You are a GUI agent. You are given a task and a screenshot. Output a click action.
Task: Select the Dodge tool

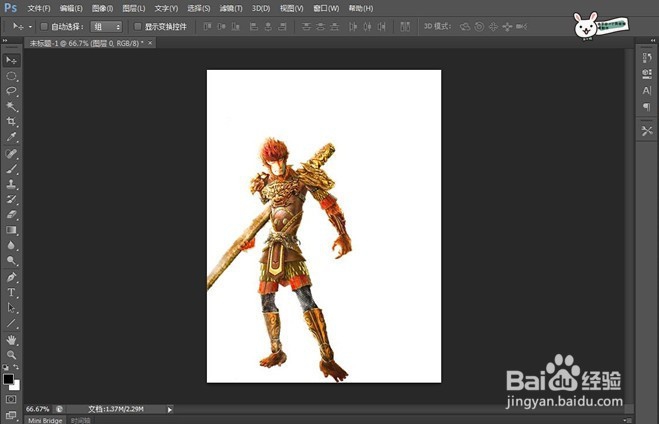pos(11,260)
